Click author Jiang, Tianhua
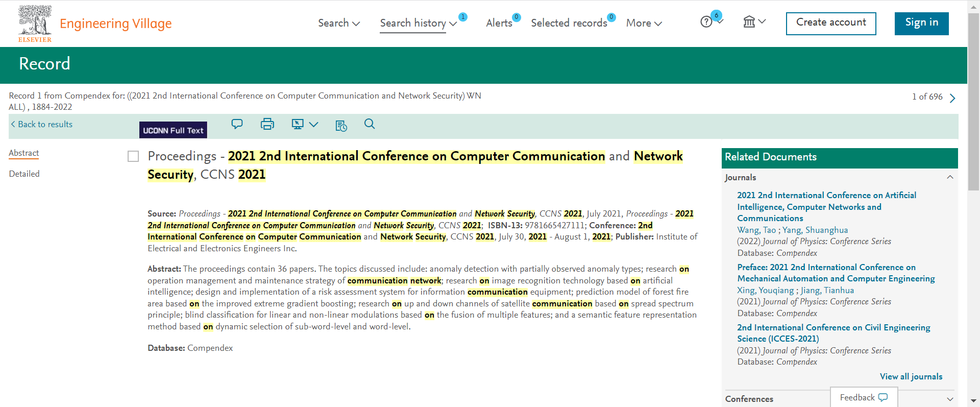This screenshot has width=980, height=407. click(x=827, y=290)
